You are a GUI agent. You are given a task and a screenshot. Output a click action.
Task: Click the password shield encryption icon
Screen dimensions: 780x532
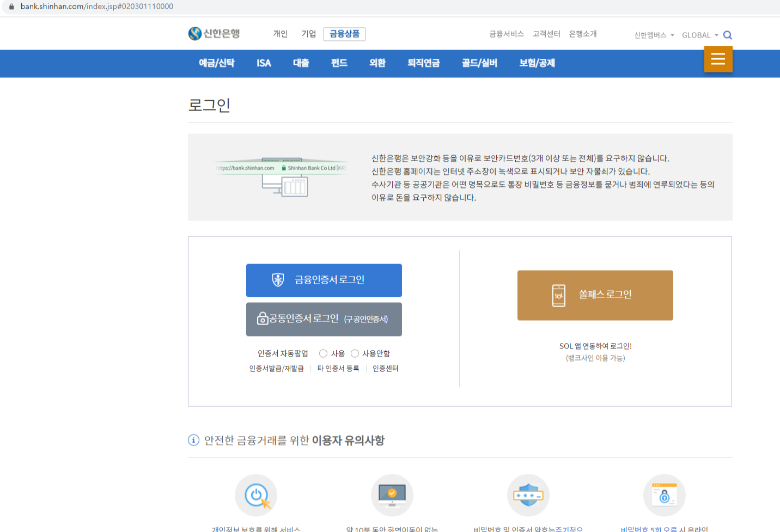pyautogui.click(x=528, y=495)
